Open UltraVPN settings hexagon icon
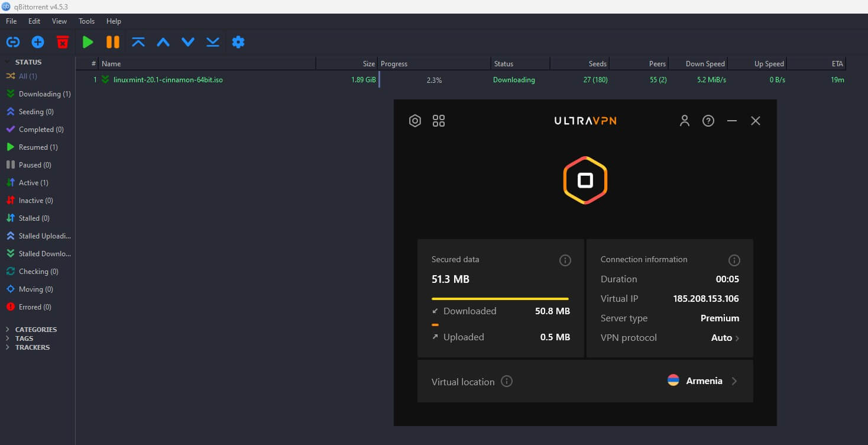868x445 pixels. point(415,121)
